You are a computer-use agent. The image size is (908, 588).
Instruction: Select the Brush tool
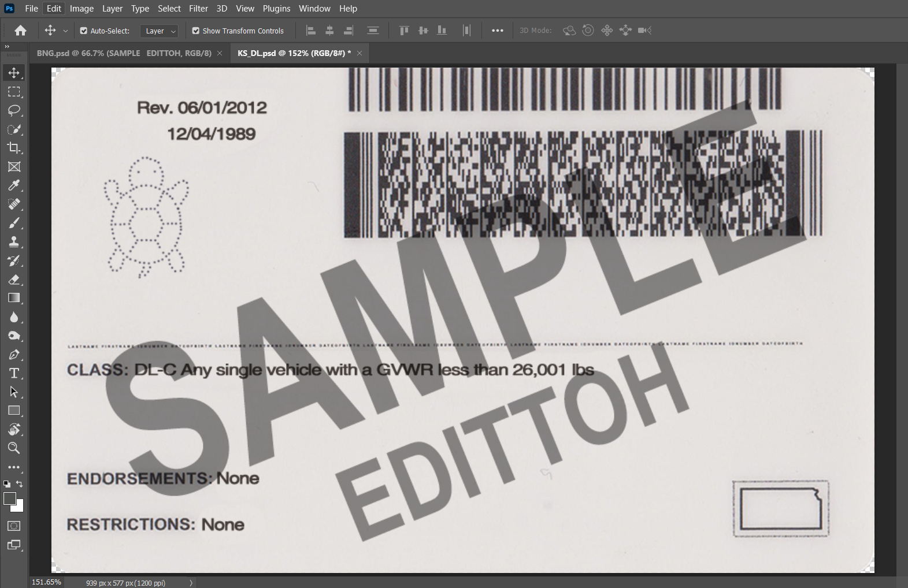coord(14,223)
